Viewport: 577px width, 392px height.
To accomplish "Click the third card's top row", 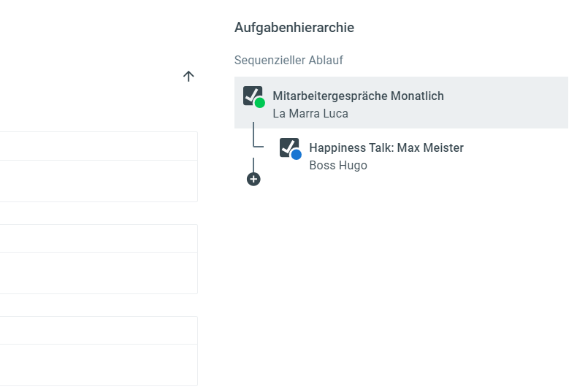I will click(99, 331).
